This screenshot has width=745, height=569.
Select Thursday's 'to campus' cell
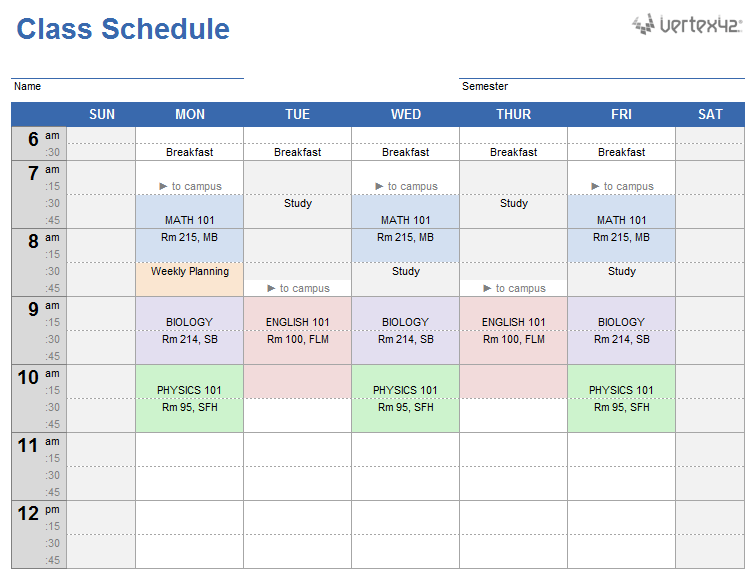514,288
